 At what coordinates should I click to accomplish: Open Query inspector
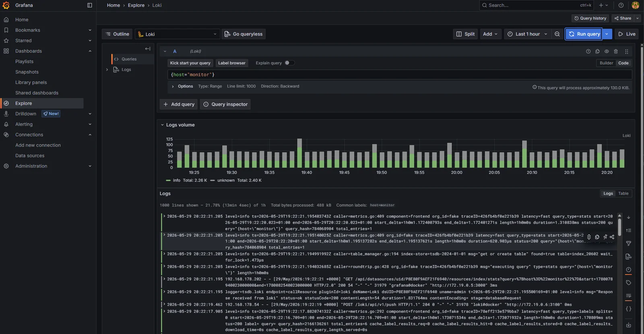click(x=225, y=104)
